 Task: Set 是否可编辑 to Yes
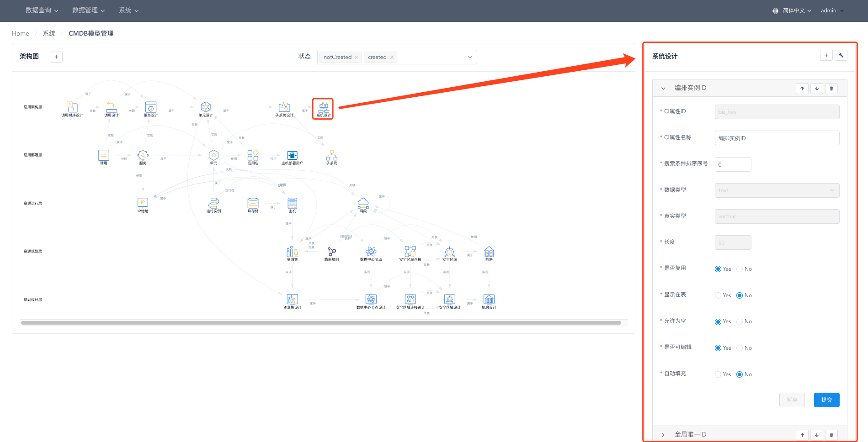tap(718, 348)
